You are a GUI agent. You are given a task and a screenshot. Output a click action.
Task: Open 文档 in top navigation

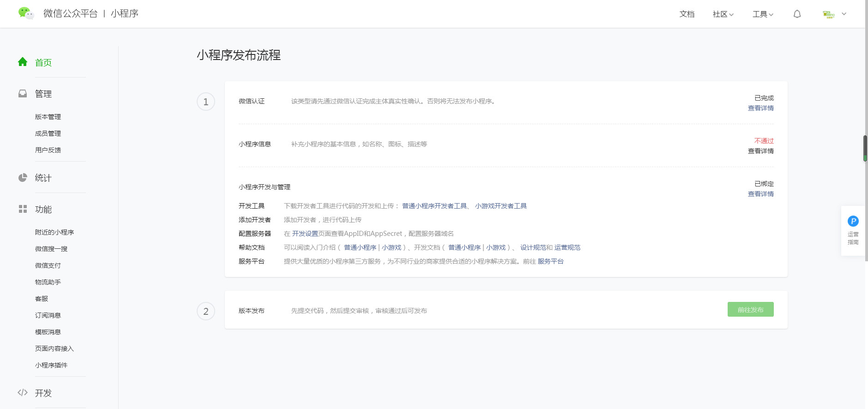(687, 14)
